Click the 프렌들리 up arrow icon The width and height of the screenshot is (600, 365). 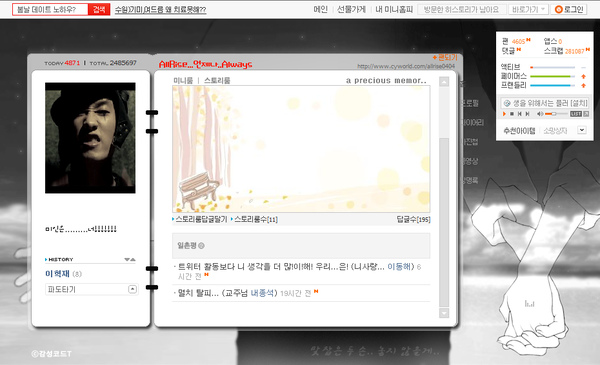coord(584,85)
